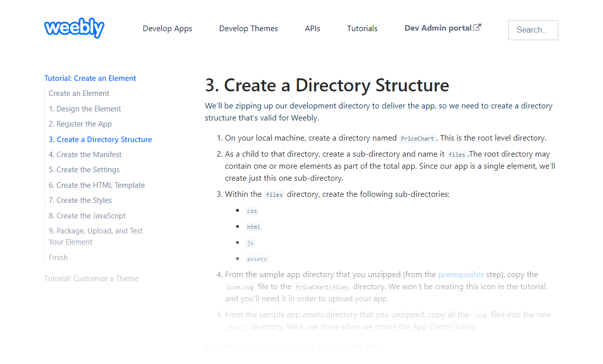Open '4. Create the Manifest' step
Image resolution: width=603 pixels, height=364 pixels.
pyautogui.click(x=85, y=154)
